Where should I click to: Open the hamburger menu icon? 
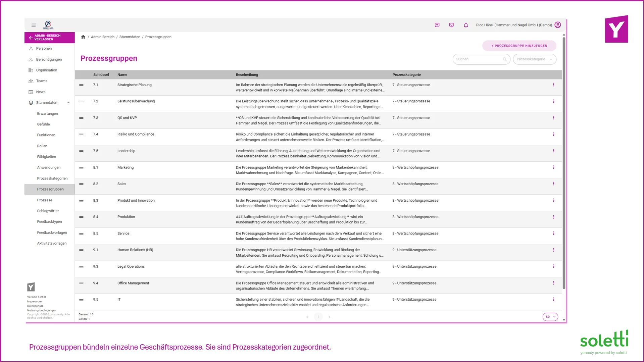[34, 25]
